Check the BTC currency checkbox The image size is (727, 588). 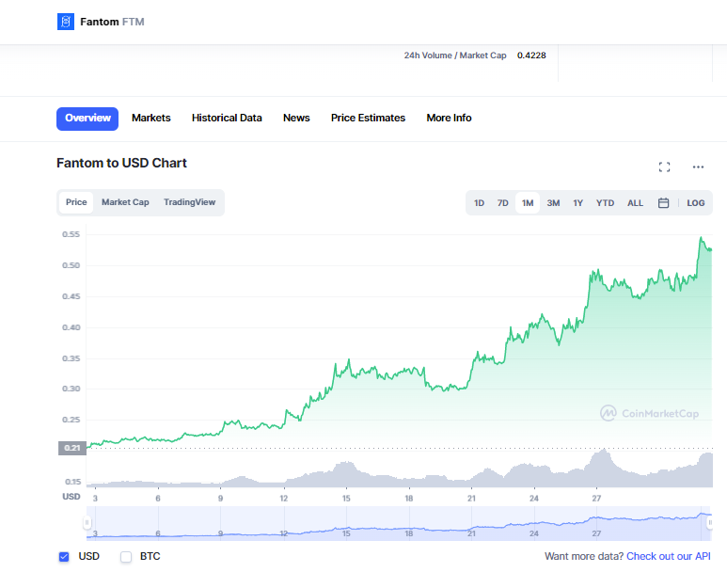(x=126, y=556)
